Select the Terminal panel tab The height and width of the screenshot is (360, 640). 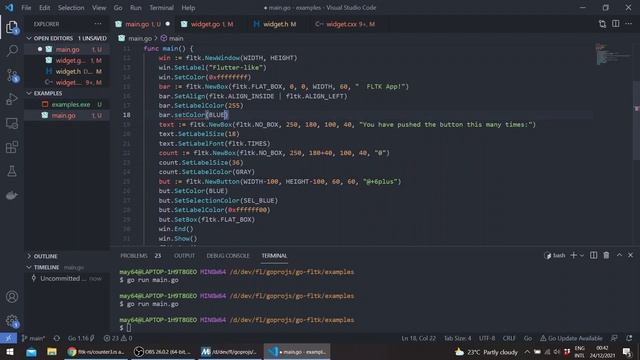point(274,256)
